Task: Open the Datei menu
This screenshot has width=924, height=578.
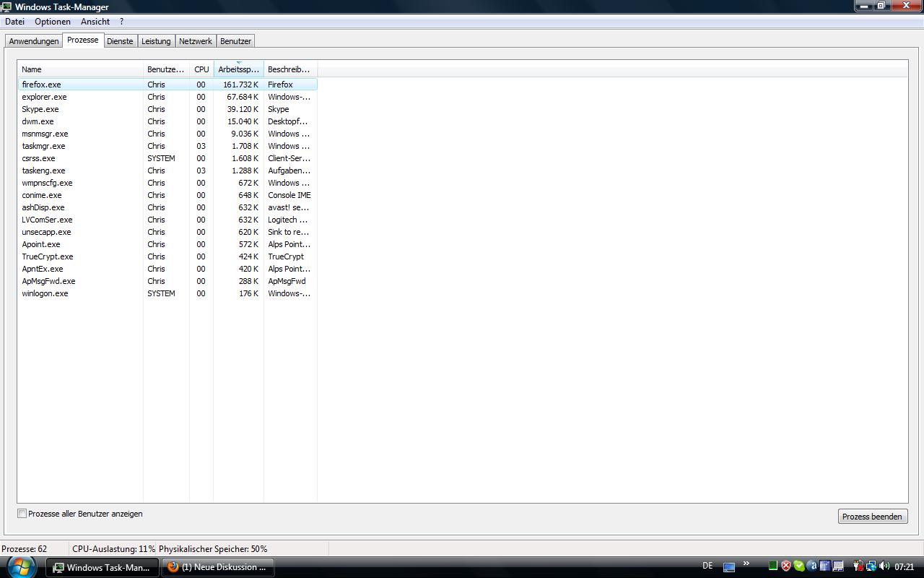Action: (x=14, y=22)
